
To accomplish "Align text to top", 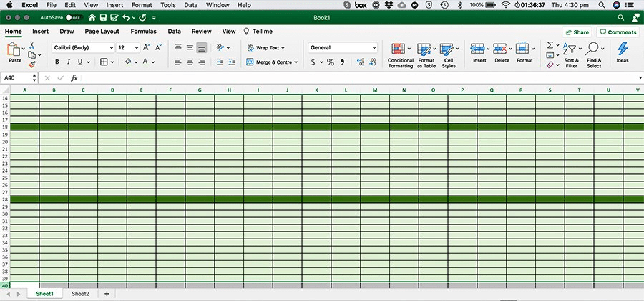I will click(178, 48).
